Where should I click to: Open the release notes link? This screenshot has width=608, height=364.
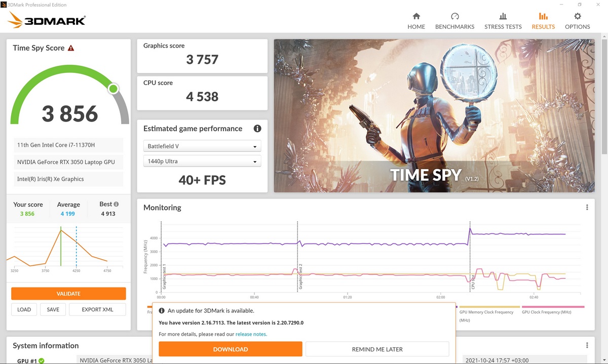[251, 334]
